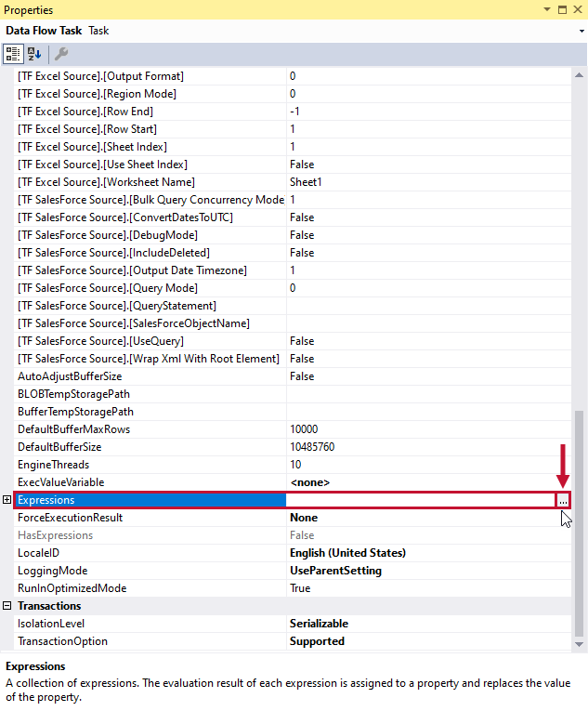Screen dimensions: 588x711
Task: Select [TF Excel Source].[Region Mode] property
Action: [97, 94]
